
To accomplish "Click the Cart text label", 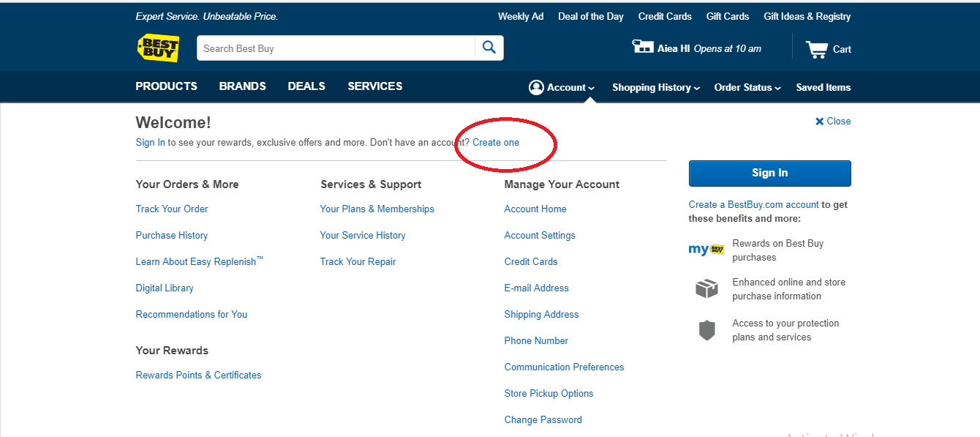I will (x=842, y=49).
